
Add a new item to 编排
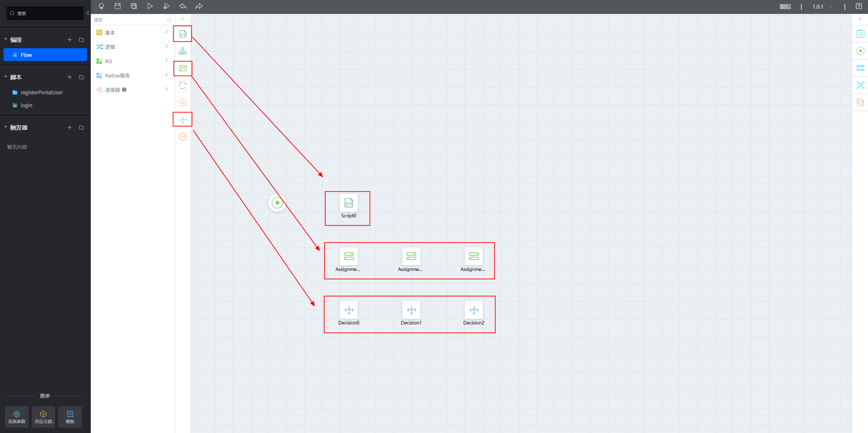70,40
